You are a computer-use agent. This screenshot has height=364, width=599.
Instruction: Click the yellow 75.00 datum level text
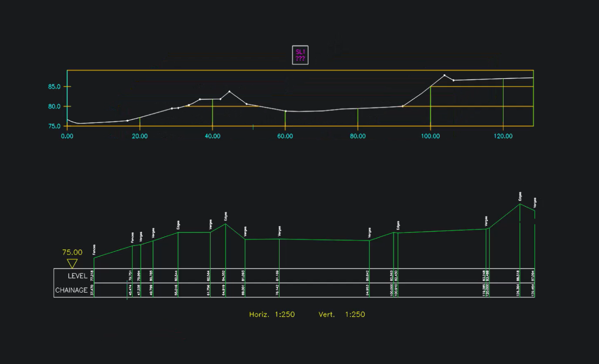tap(72, 252)
